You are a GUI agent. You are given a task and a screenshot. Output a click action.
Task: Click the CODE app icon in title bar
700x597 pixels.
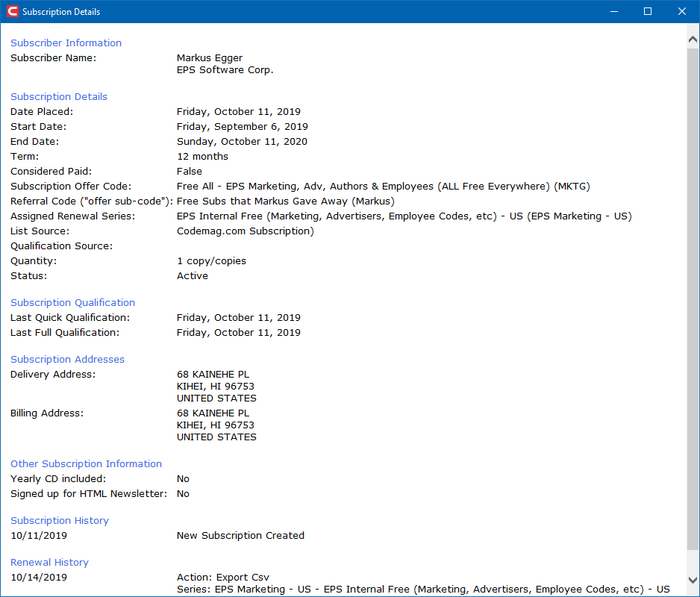click(x=13, y=11)
